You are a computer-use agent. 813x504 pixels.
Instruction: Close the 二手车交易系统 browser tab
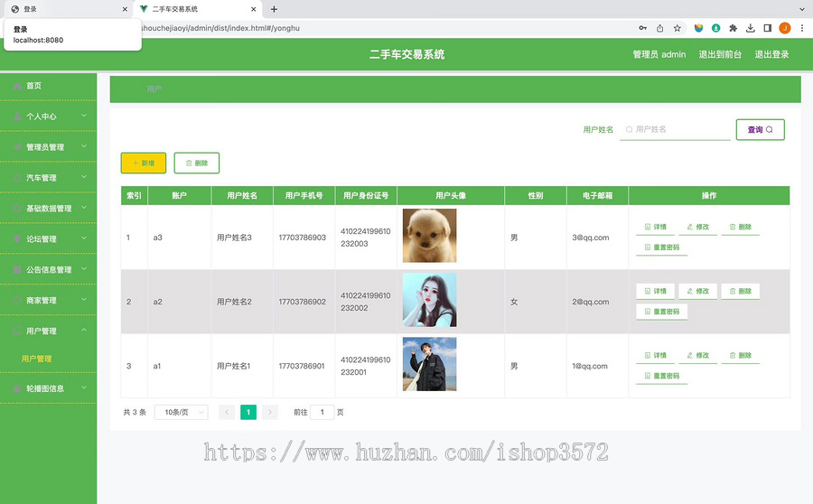click(x=254, y=9)
